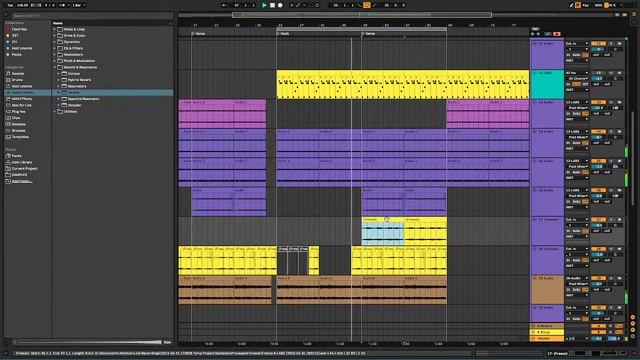Toggle the metronome icon
The height and width of the screenshot is (360, 640).
(62, 5)
